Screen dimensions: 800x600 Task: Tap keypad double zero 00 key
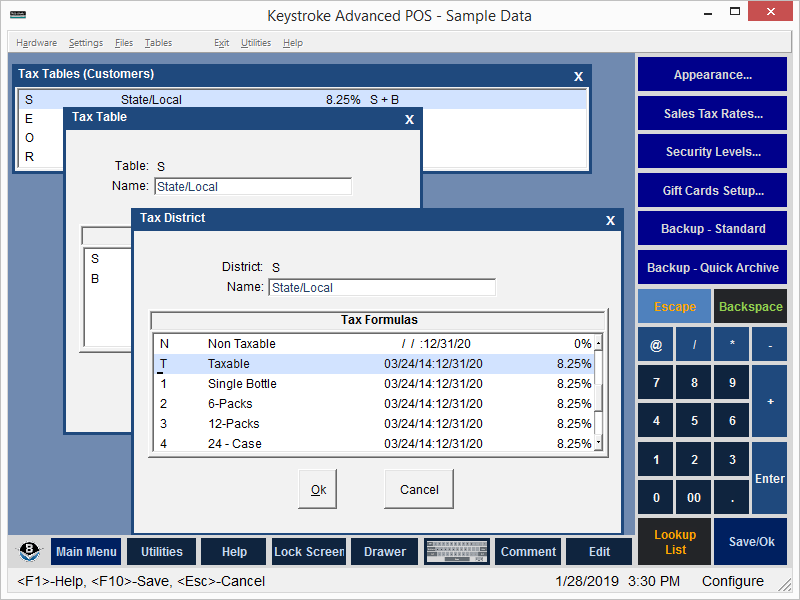click(694, 497)
